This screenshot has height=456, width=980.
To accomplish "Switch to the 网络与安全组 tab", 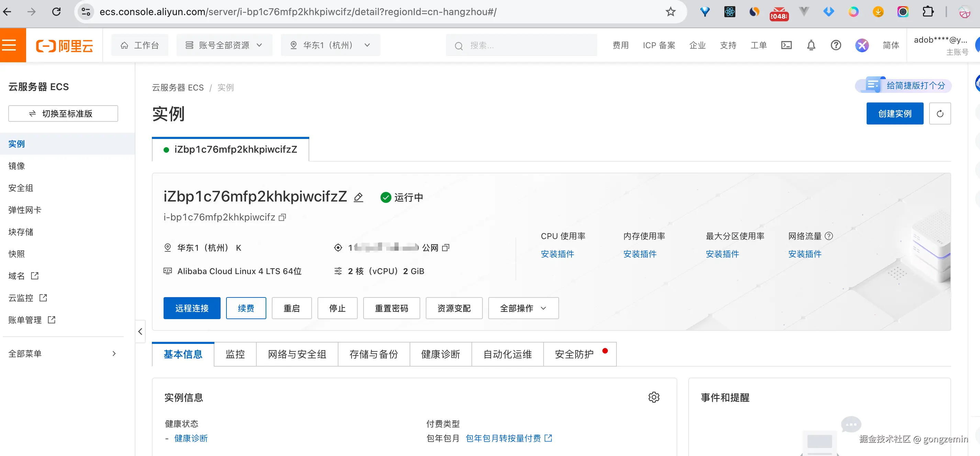I will click(297, 354).
